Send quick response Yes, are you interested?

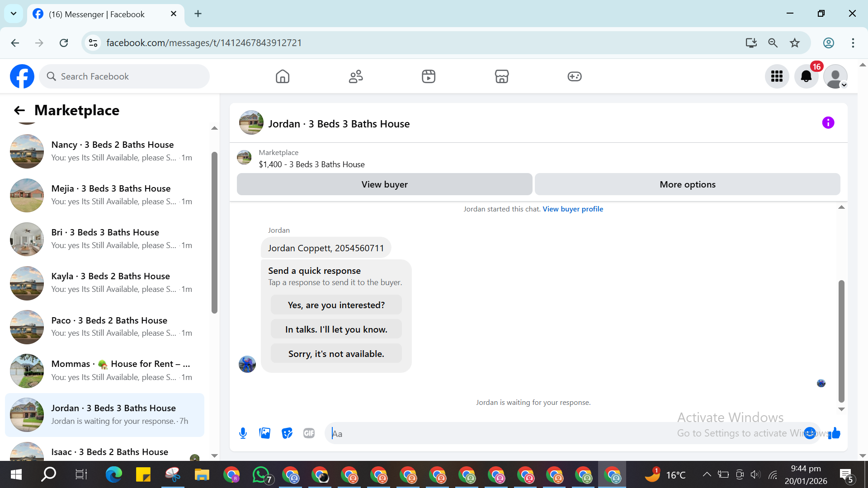(x=336, y=305)
